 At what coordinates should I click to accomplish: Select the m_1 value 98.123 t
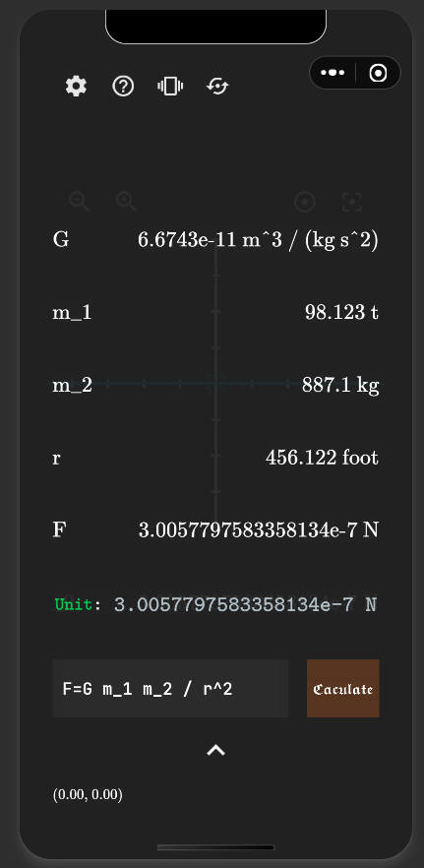pos(341,312)
